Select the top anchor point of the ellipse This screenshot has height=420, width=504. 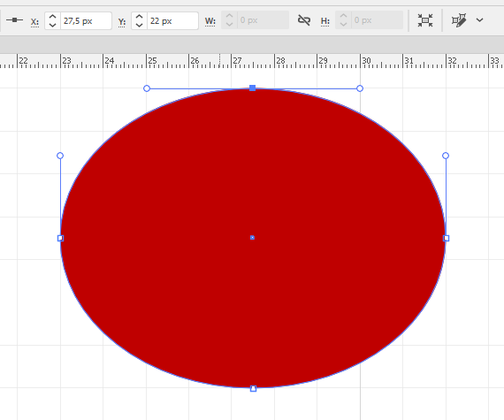253,88
